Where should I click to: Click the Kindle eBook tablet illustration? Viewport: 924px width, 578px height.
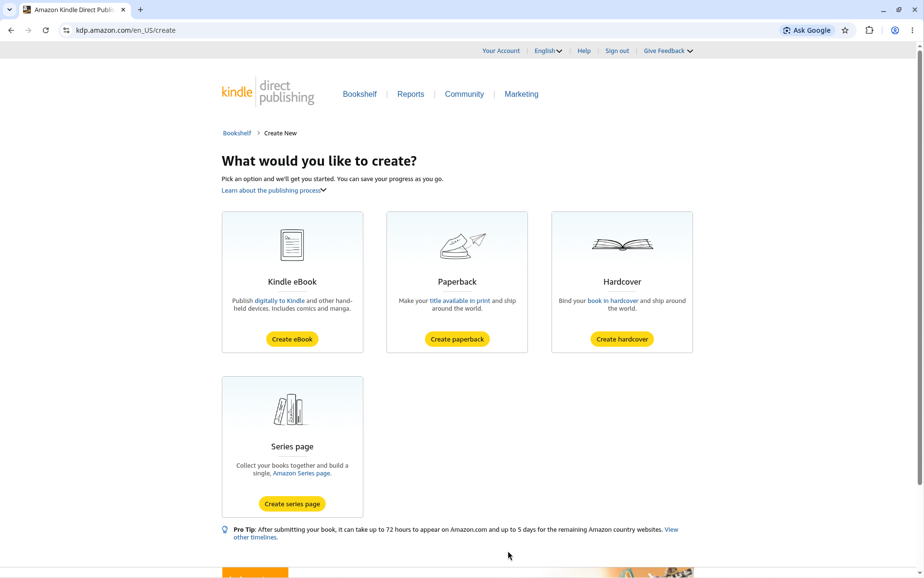click(292, 245)
